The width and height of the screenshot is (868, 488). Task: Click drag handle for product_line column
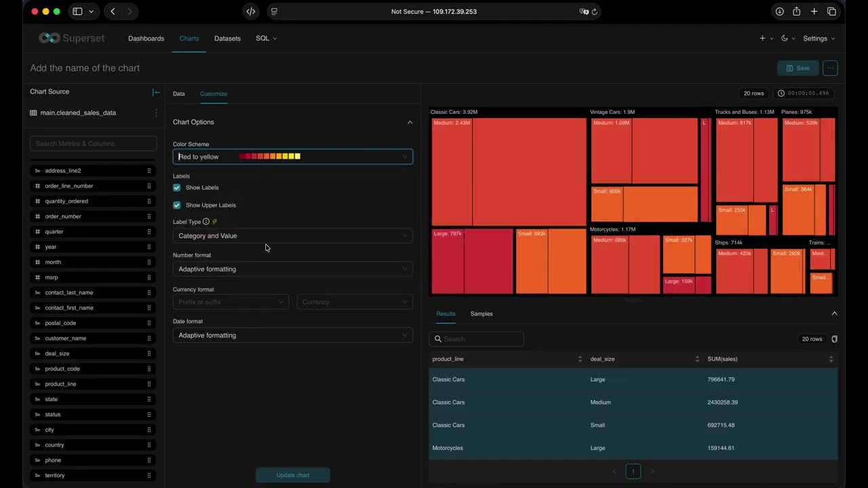pos(149,384)
